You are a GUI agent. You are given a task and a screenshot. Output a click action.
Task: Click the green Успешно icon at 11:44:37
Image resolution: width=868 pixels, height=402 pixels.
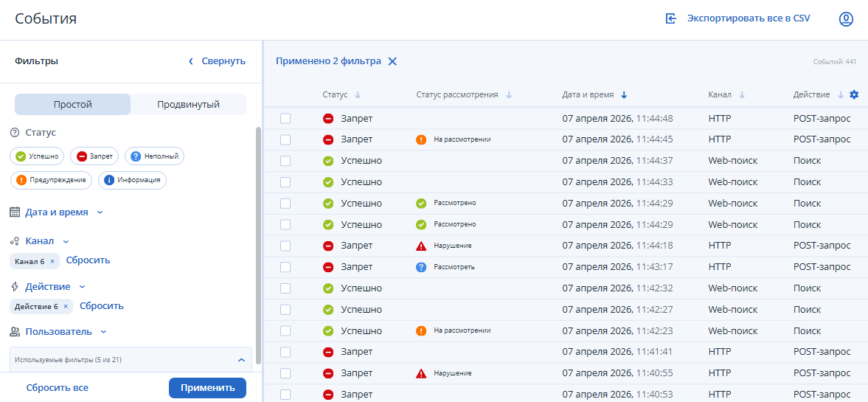(x=328, y=161)
